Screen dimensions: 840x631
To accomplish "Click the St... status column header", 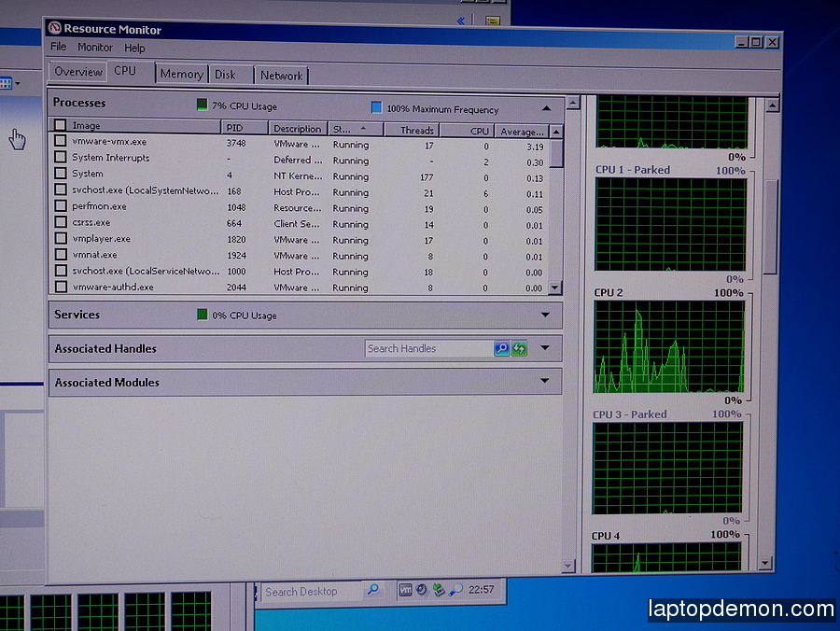I will [356, 129].
